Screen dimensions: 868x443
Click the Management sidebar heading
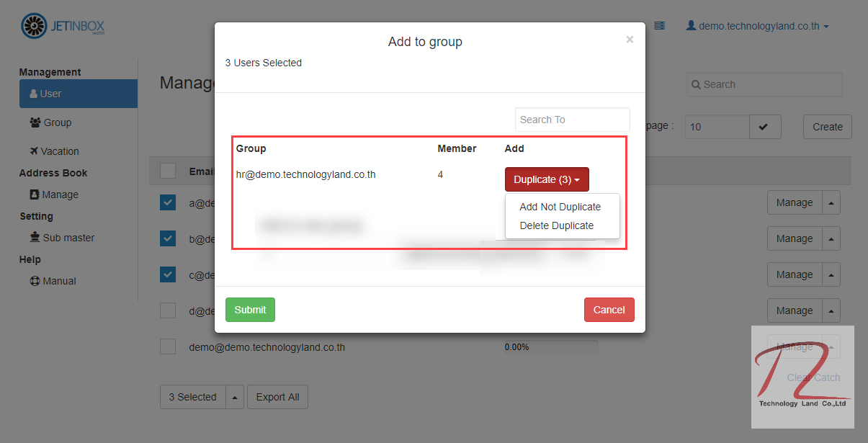[x=50, y=72]
